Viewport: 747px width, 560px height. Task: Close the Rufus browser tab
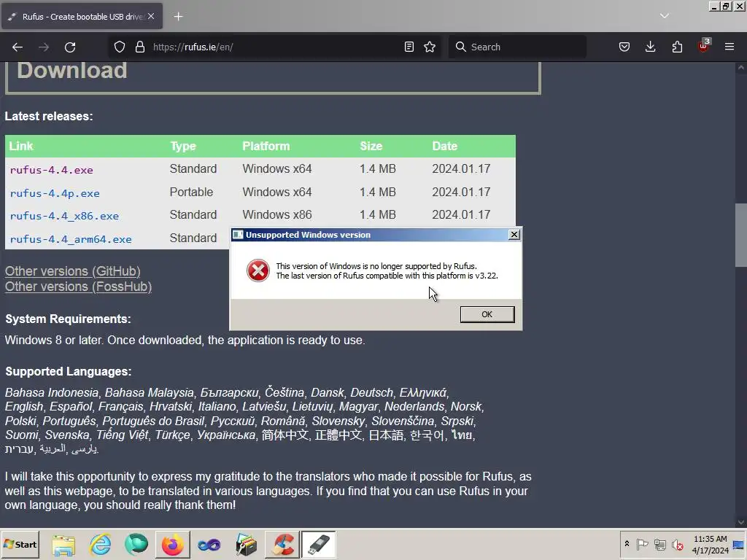tap(151, 16)
